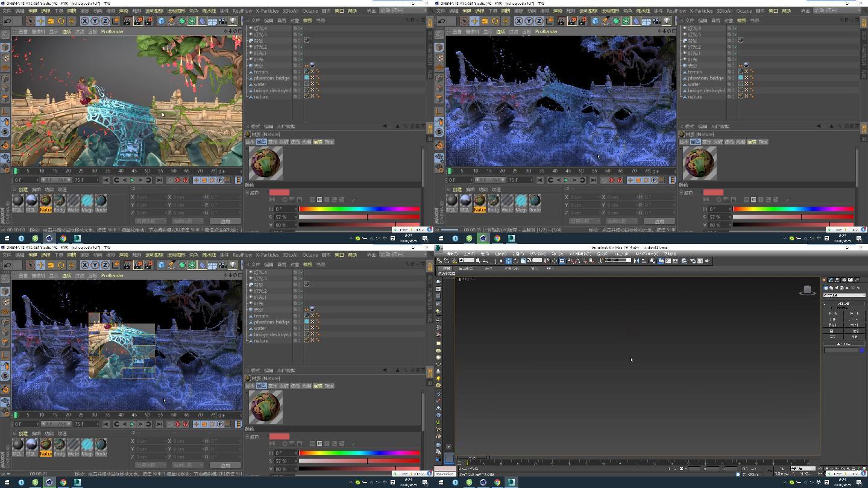
Task: Open the X-Particles menu in top-left Cinema 4D
Action: (x=267, y=11)
